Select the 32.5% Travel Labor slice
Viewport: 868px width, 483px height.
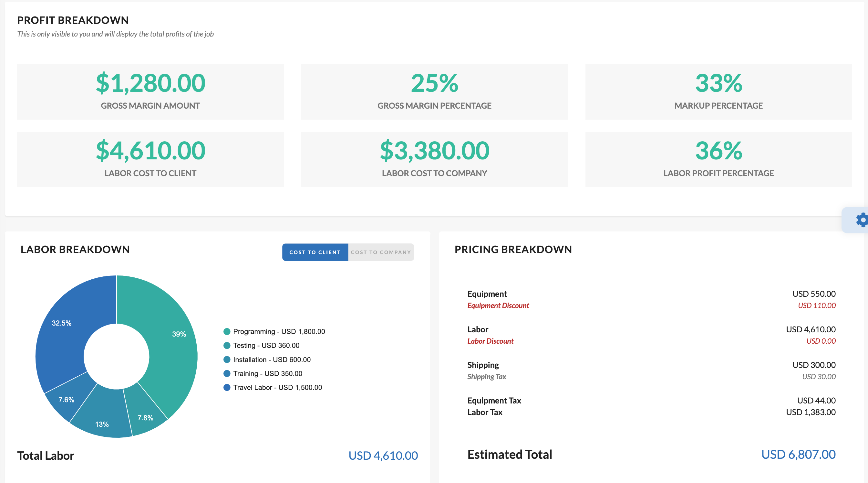pos(62,323)
